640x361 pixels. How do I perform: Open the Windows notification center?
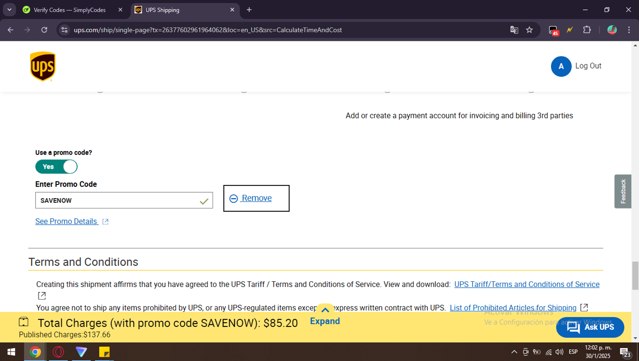click(625, 352)
